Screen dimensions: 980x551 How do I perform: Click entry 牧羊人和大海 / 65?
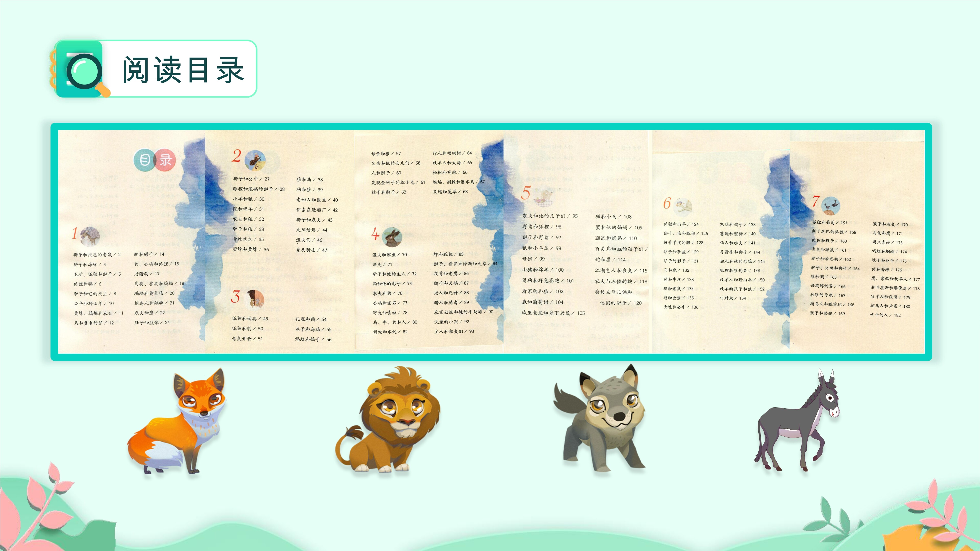452,163
